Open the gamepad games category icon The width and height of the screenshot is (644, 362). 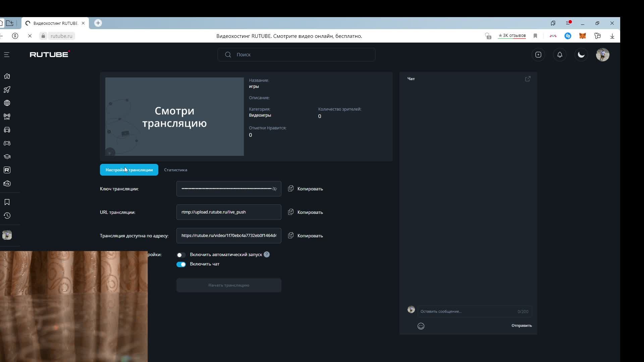[7, 143]
